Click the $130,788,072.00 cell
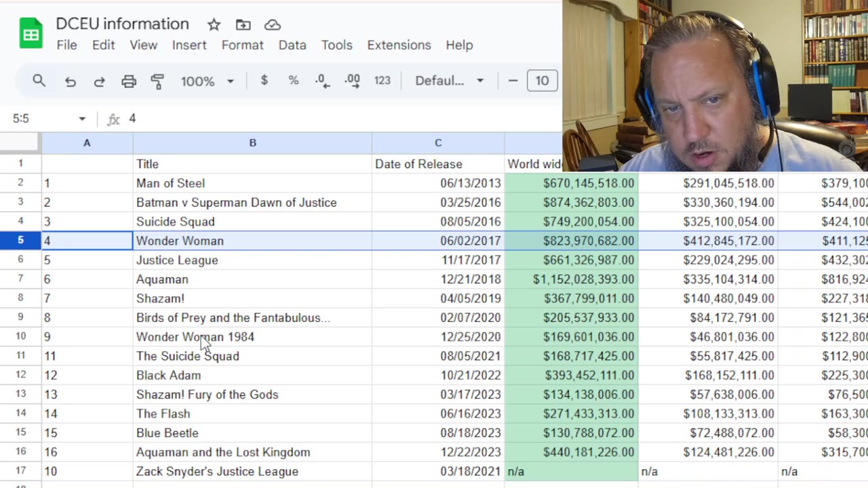The height and width of the screenshot is (488, 868). [572, 433]
